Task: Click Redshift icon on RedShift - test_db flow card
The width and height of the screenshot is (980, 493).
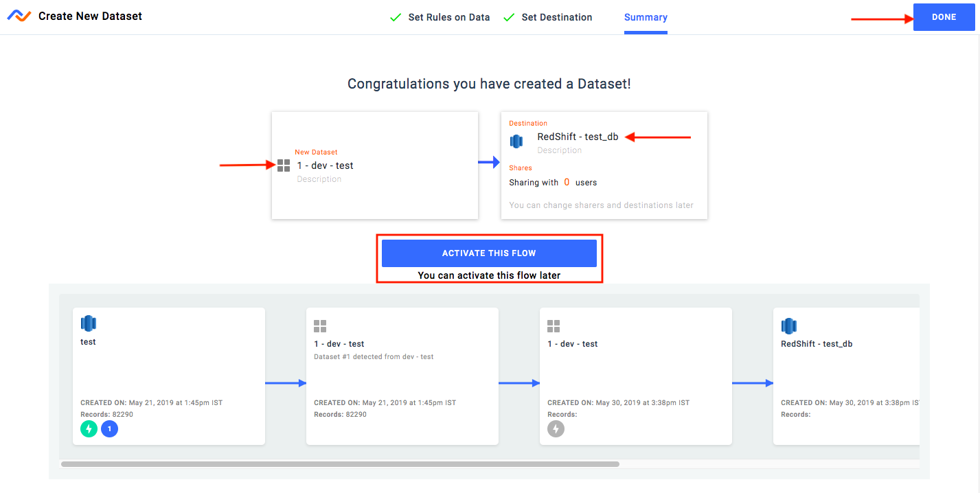Action: [x=788, y=326]
